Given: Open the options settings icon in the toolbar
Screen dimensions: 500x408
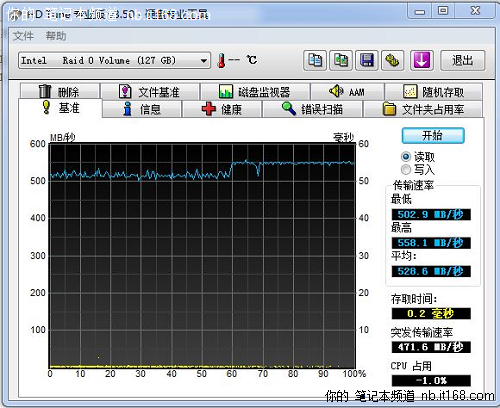Looking at the screenshot, I should click(x=393, y=61).
